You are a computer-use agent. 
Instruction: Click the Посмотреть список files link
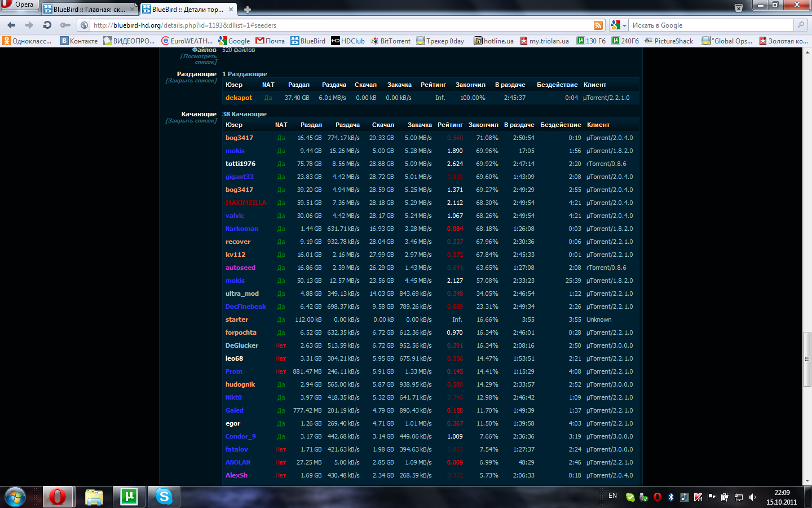[198, 59]
